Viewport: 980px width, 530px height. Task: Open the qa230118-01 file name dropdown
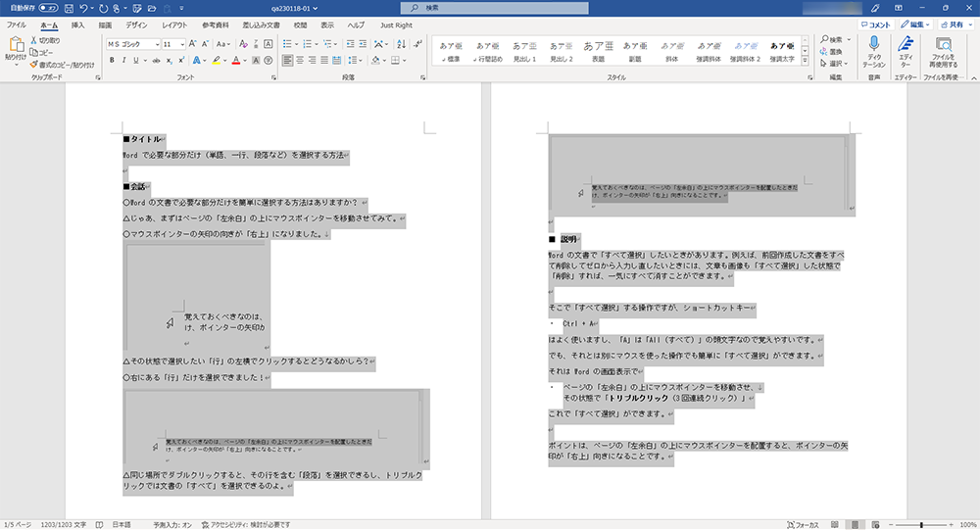point(294,8)
